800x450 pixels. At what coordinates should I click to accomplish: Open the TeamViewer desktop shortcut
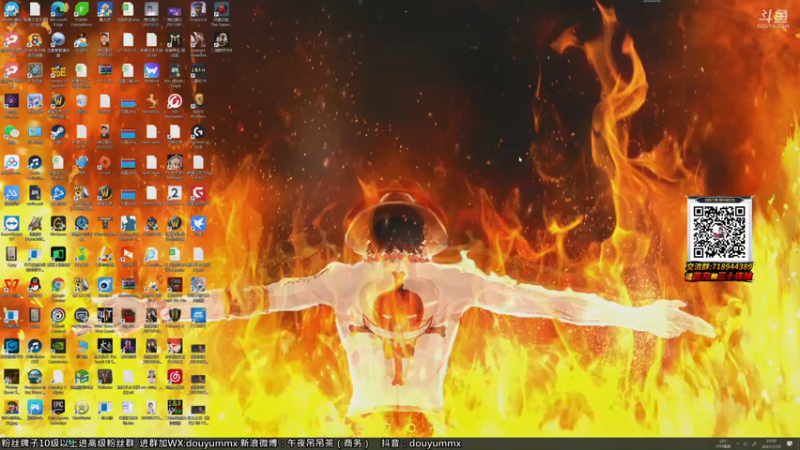click(11, 224)
